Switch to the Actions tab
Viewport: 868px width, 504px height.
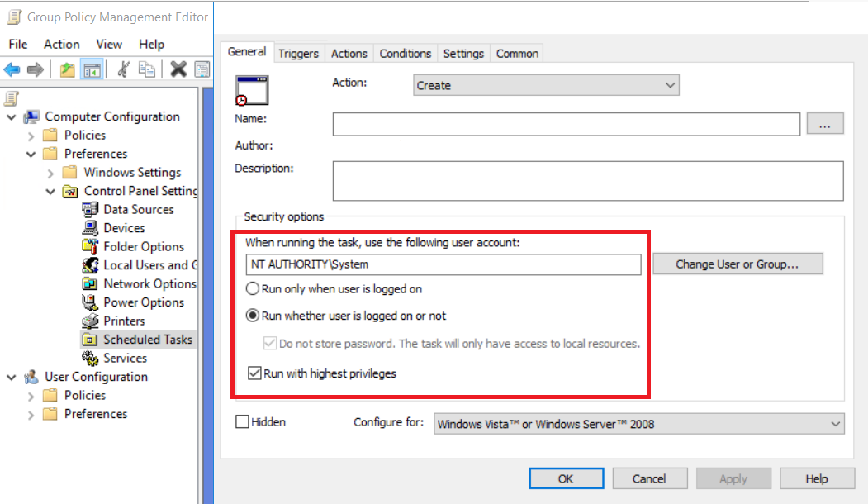pos(349,54)
